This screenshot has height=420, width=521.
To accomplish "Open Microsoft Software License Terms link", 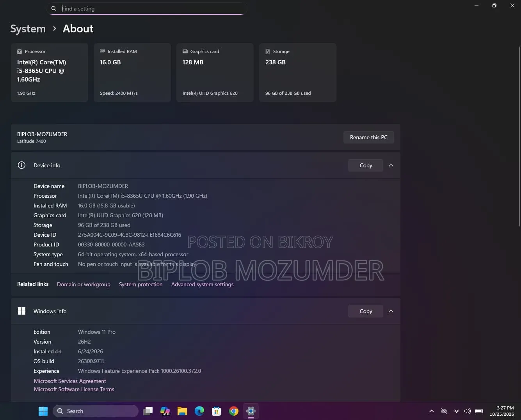I will pos(74,389).
